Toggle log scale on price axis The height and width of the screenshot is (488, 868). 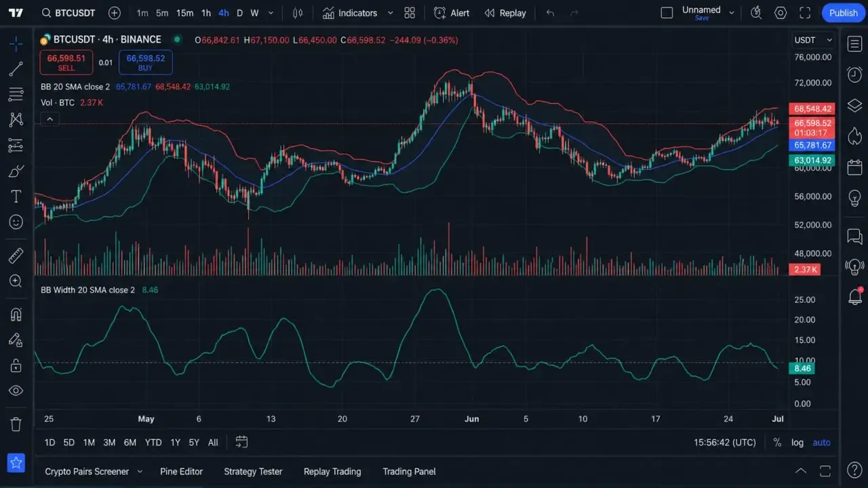tap(797, 443)
